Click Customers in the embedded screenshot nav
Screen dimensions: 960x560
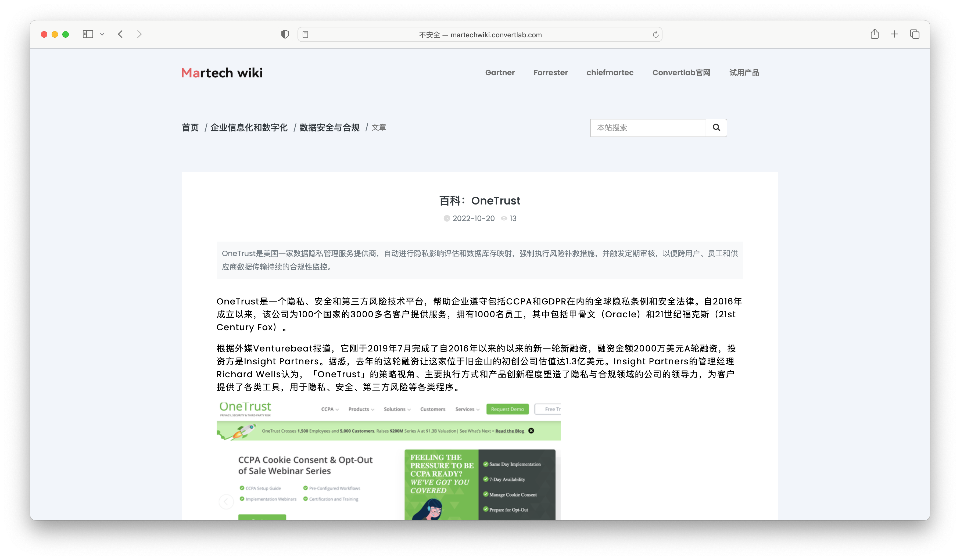point(433,409)
